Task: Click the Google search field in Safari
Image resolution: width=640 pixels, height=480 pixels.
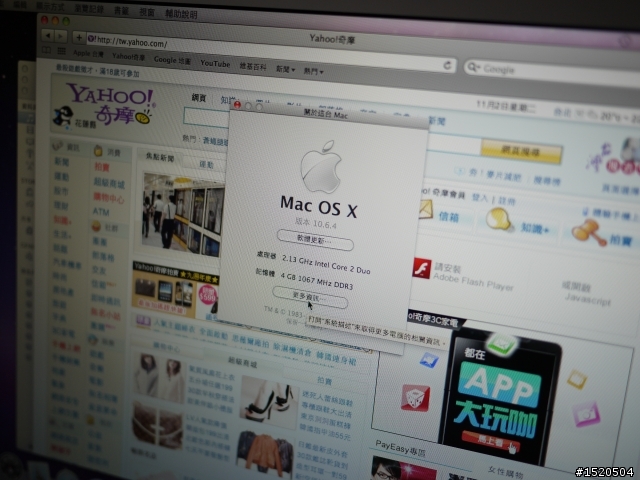Action: [x=551, y=73]
